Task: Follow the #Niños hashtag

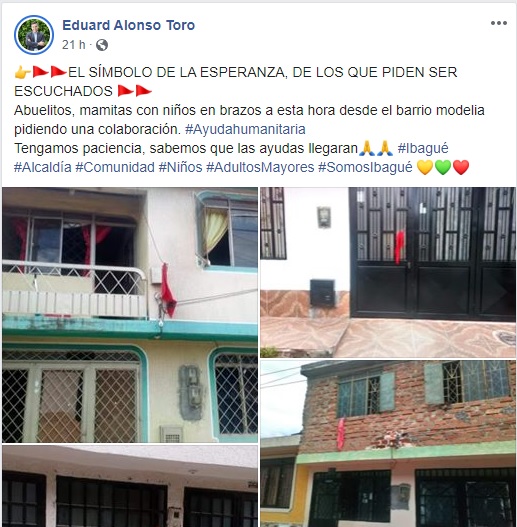Action: tap(181, 167)
